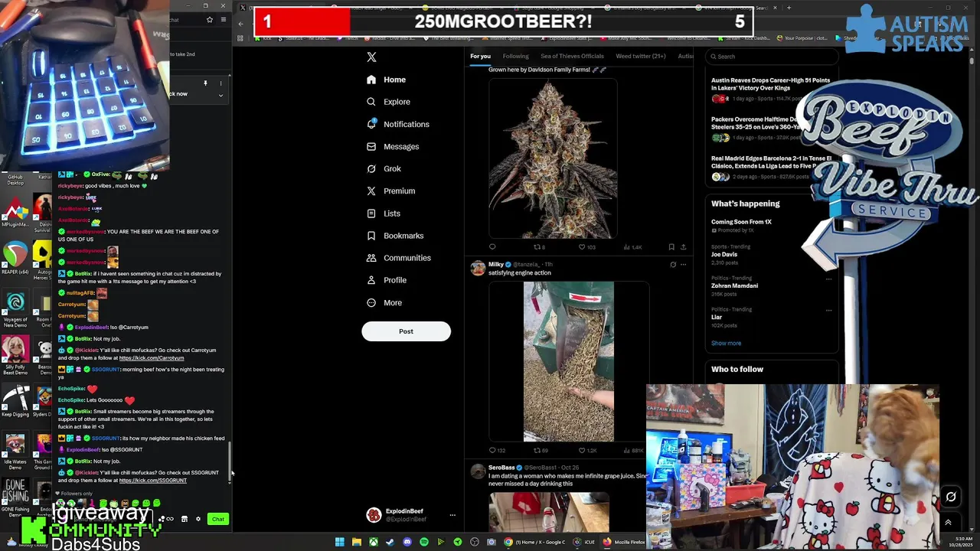Screen dimensions: 980x551
Task: Open Windows Start menu on taskbar
Action: (x=339, y=542)
